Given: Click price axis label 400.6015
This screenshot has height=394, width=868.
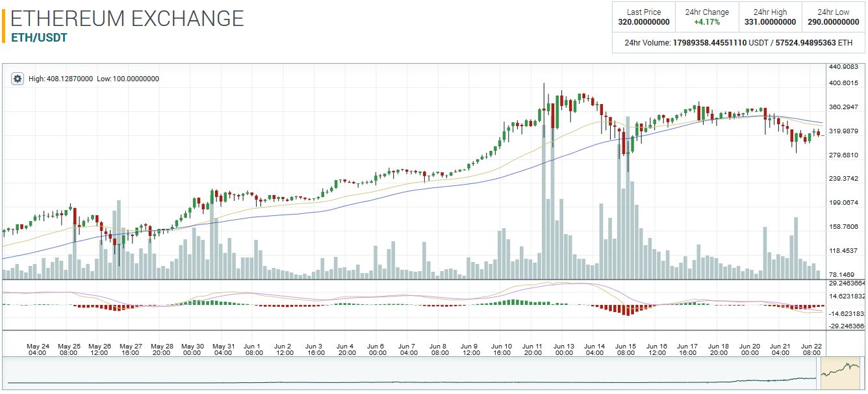Looking at the screenshot, I should coord(844,83).
